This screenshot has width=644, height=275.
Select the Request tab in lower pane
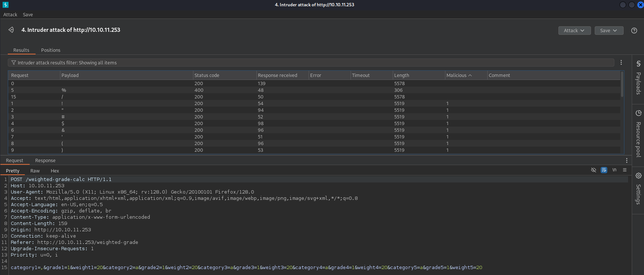14,160
